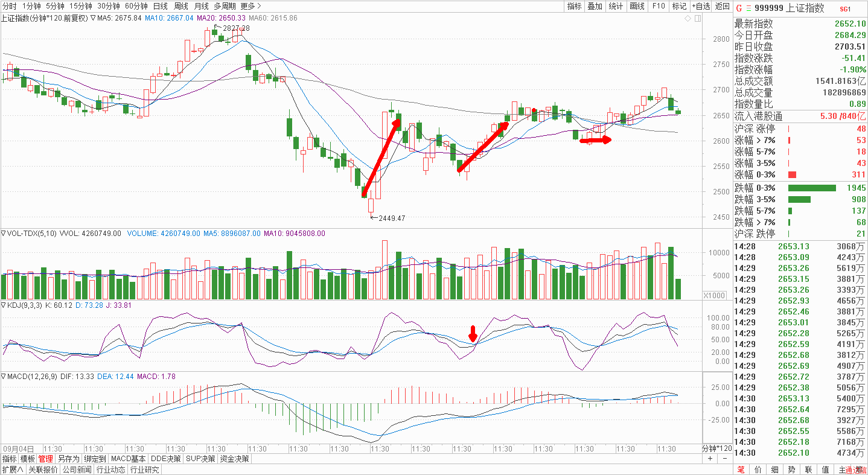Click the 标记 mark button

click(679, 6)
